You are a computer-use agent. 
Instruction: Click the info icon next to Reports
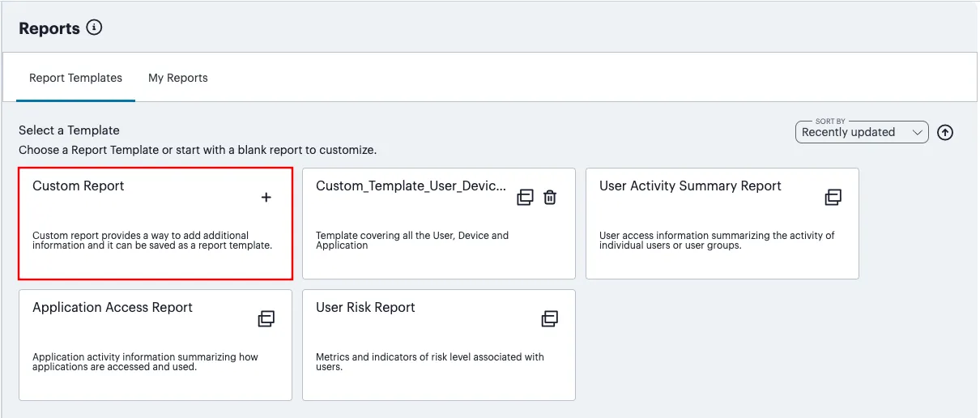click(95, 28)
